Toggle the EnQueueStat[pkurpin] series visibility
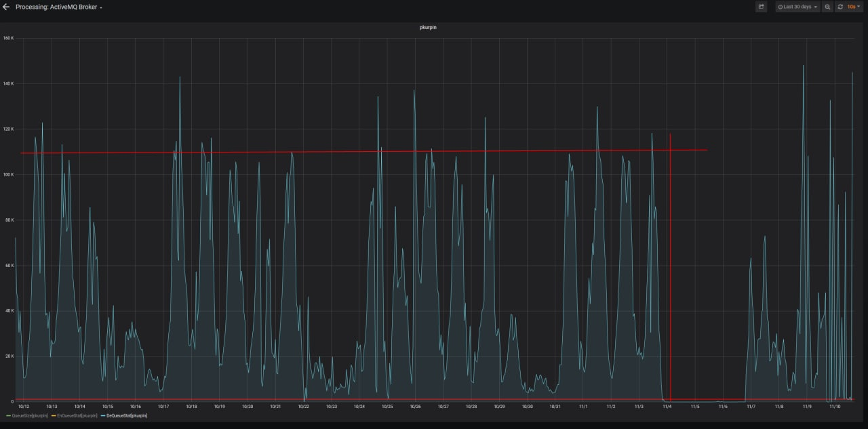This screenshot has width=868, height=429. tap(77, 415)
